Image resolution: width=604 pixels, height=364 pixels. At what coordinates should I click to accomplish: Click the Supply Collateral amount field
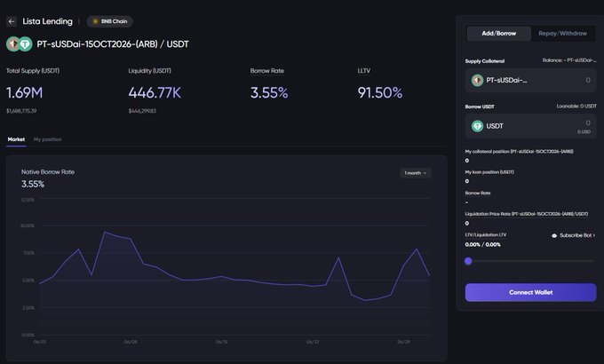(x=530, y=80)
